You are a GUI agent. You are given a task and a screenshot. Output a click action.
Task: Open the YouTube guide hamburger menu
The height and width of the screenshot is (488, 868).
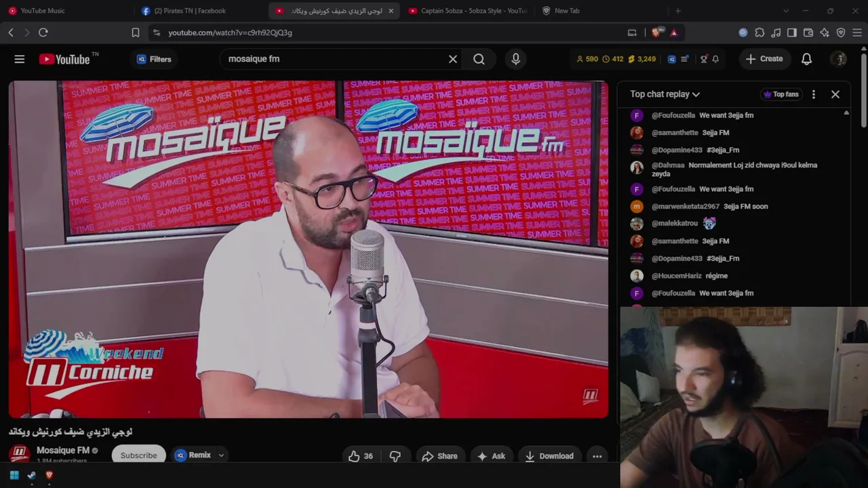tap(20, 59)
